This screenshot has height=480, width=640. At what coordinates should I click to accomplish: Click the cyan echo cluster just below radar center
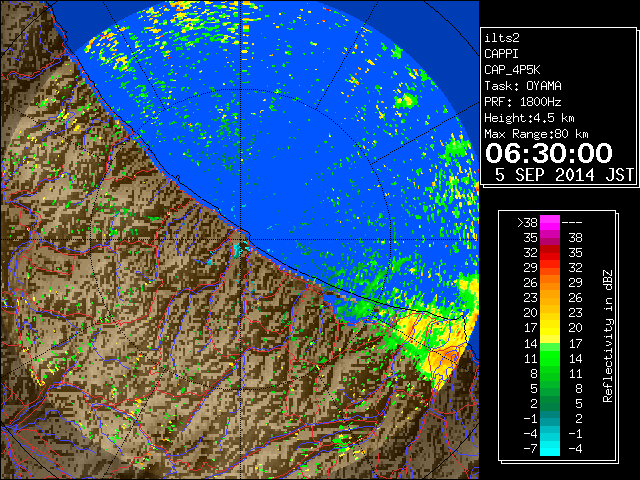coord(238,249)
